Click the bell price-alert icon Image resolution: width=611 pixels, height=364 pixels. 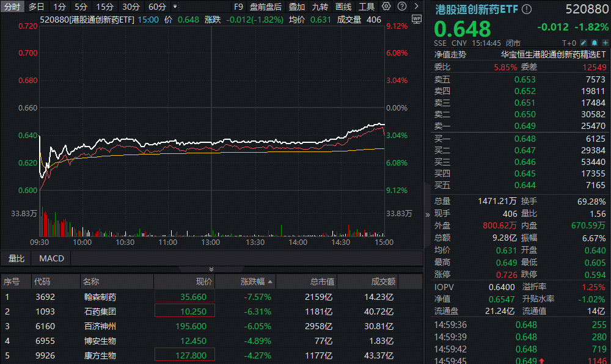pos(595,42)
